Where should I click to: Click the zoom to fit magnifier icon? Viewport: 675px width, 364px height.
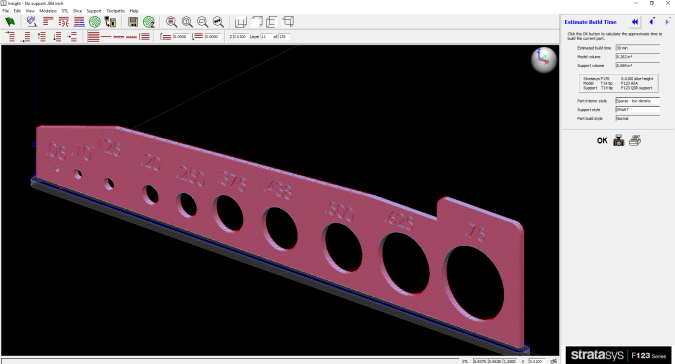[218, 22]
